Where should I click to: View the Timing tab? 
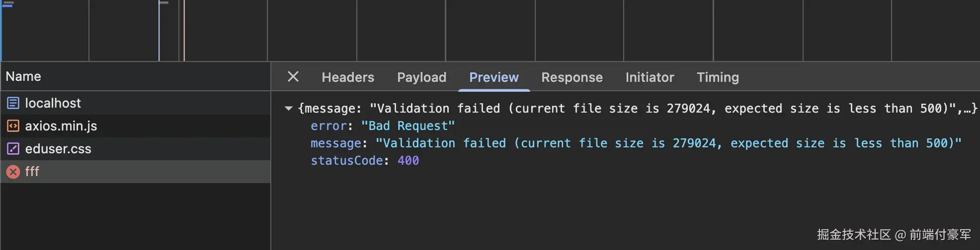click(x=718, y=77)
